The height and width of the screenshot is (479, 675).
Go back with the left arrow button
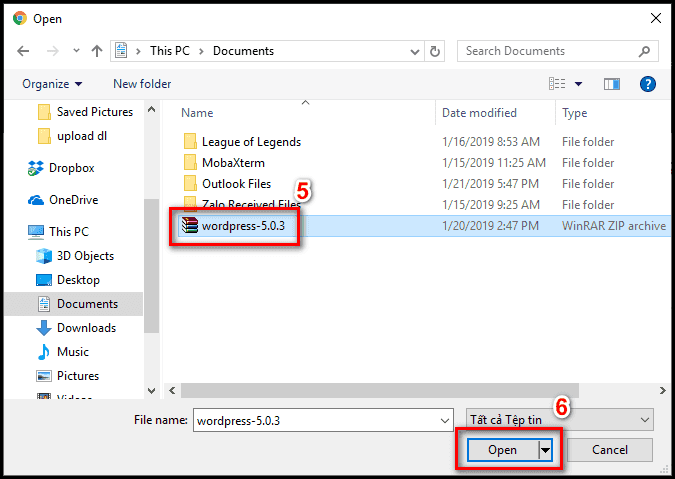pos(23,51)
